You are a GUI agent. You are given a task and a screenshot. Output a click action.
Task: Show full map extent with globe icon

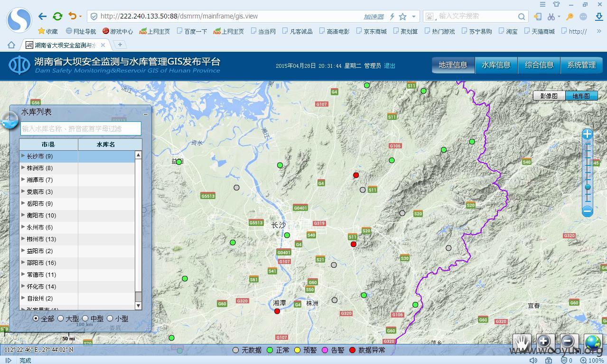(593, 342)
